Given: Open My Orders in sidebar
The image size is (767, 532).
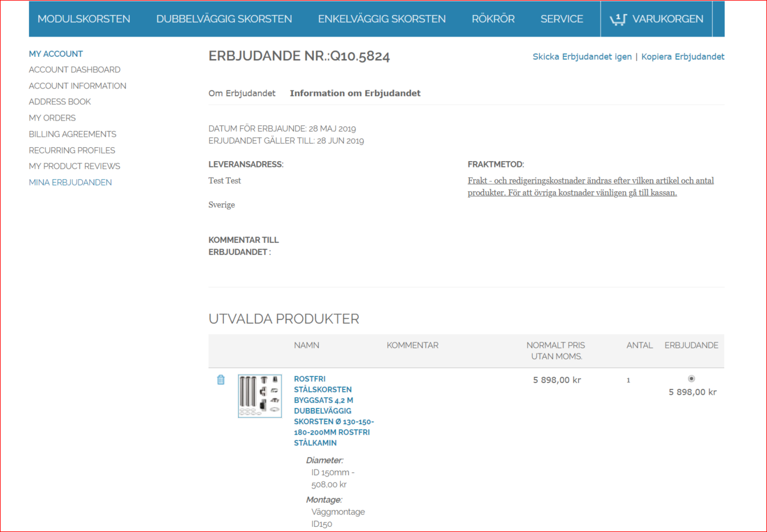Looking at the screenshot, I should (52, 118).
